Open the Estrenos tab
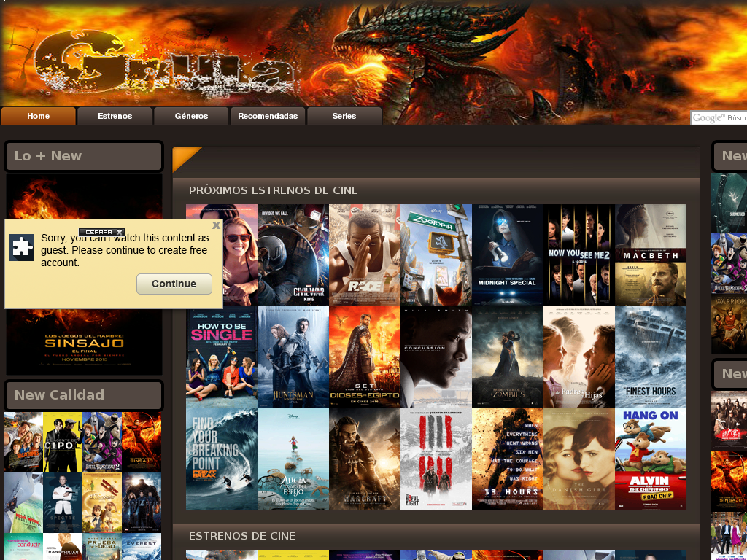This screenshot has width=747, height=560. point(115,115)
